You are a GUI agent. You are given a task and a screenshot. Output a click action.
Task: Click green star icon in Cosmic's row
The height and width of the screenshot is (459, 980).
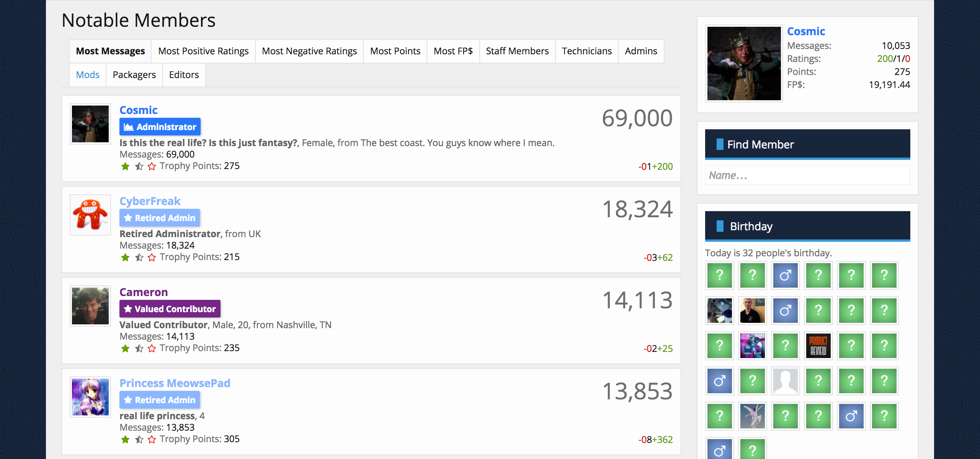tap(125, 166)
